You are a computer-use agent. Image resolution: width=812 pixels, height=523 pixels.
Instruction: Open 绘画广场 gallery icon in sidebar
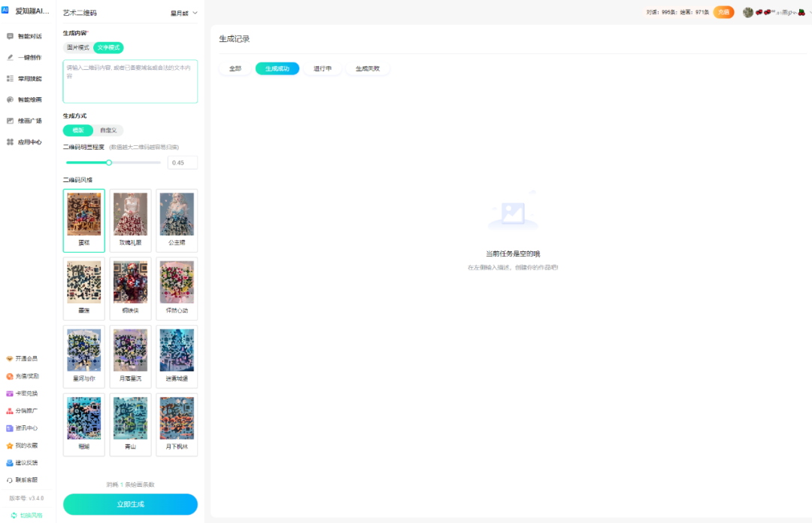coord(10,120)
